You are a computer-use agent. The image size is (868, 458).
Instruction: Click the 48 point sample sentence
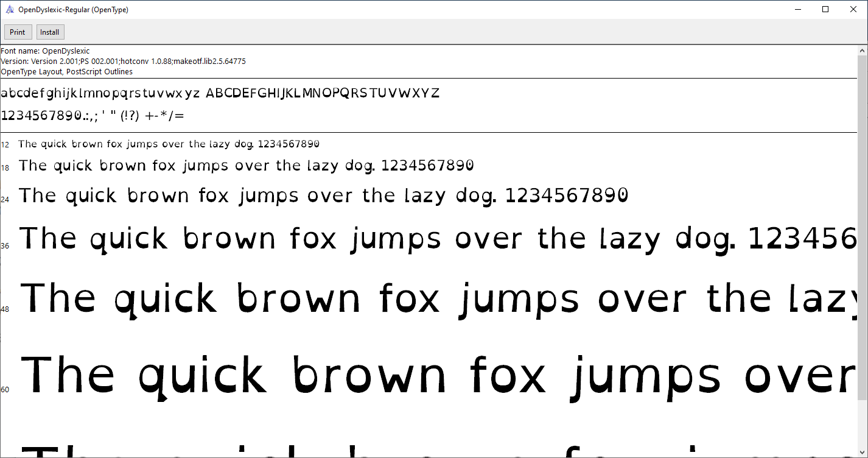tap(438, 300)
